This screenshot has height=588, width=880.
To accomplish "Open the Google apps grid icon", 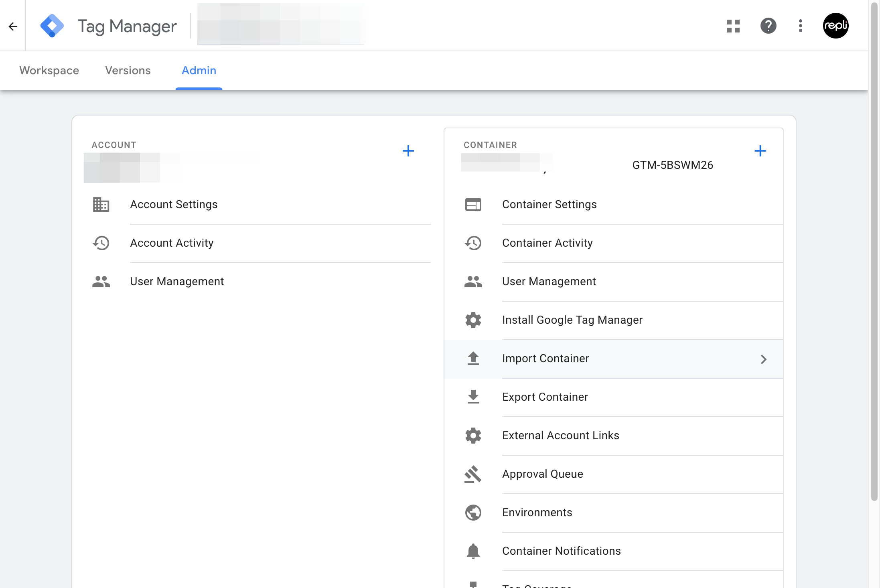I will [733, 26].
